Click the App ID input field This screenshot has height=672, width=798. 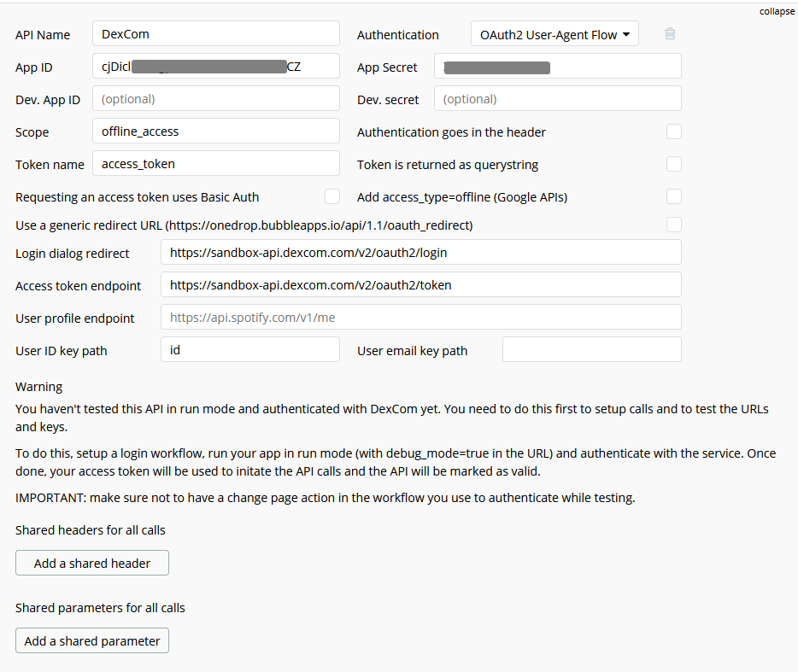[215, 67]
